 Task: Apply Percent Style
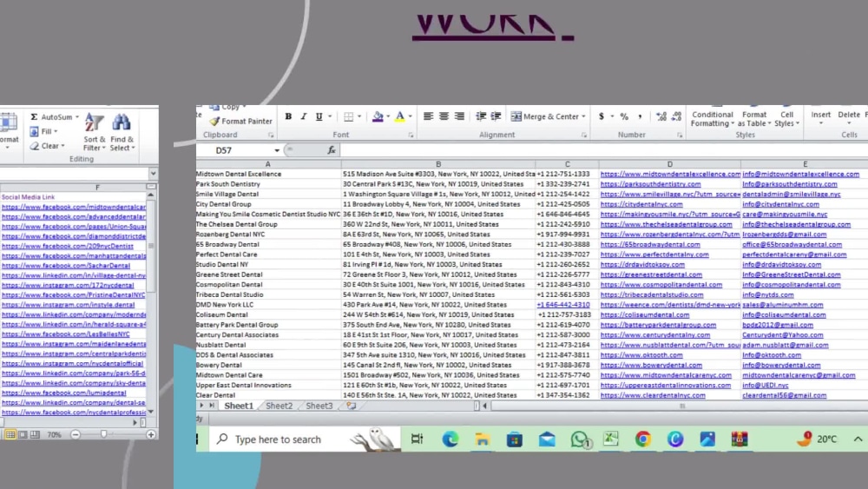(x=624, y=116)
